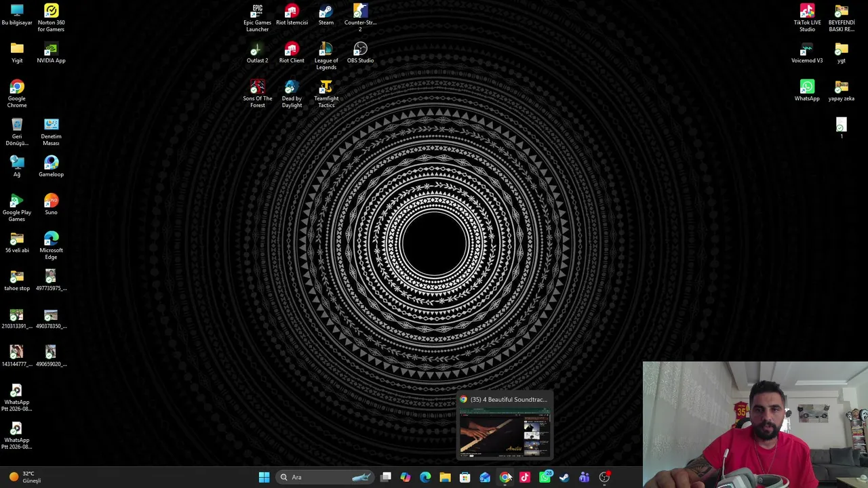Select the Steam desktop icon
This screenshot has width=868, height=488.
pos(326,15)
